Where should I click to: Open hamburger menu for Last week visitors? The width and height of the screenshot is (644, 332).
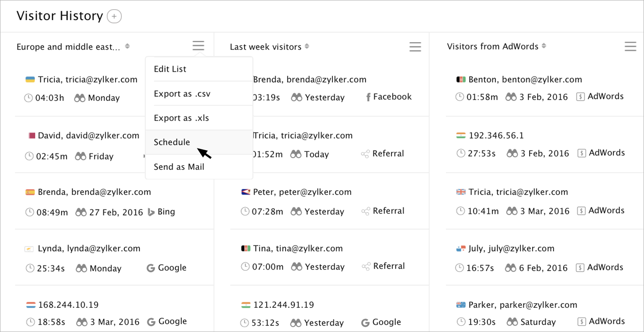pyautogui.click(x=415, y=47)
